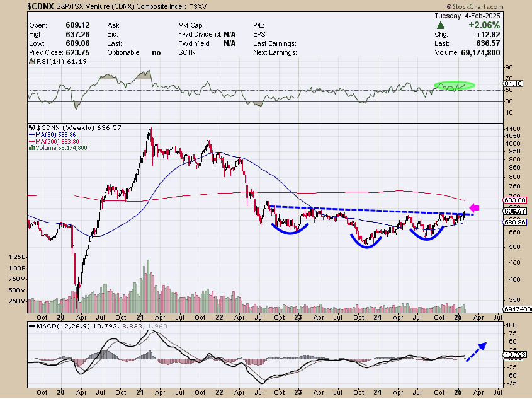Screen dimensions: 532x399
Task: Open the StockCharts.com copyright link
Action: click(475, 6)
